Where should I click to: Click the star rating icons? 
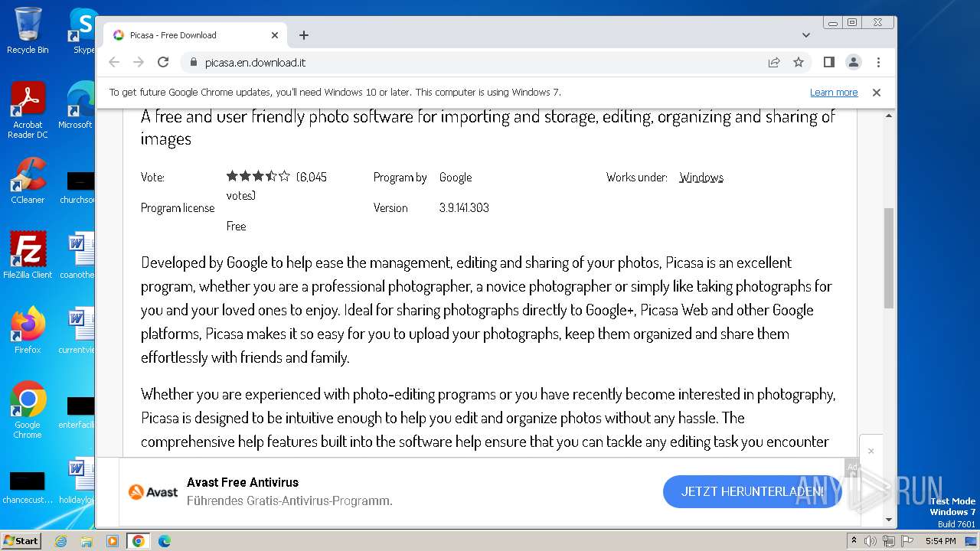coord(258,176)
